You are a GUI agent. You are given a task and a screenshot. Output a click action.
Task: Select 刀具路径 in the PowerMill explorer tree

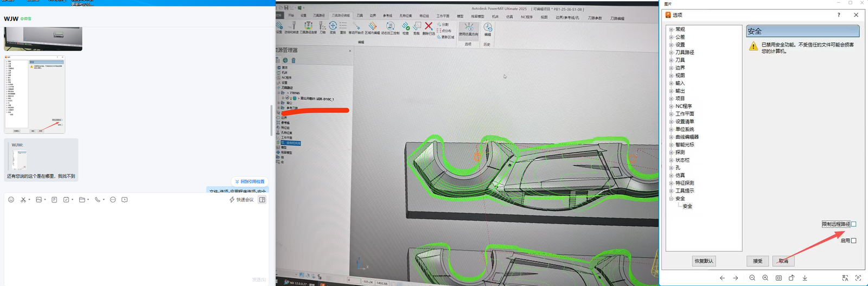tap(287, 87)
